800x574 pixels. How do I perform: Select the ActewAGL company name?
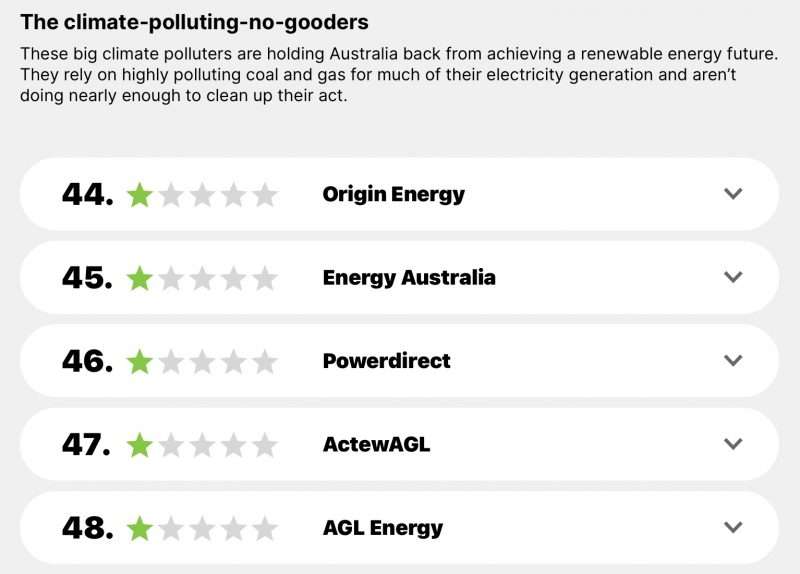[377, 444]
